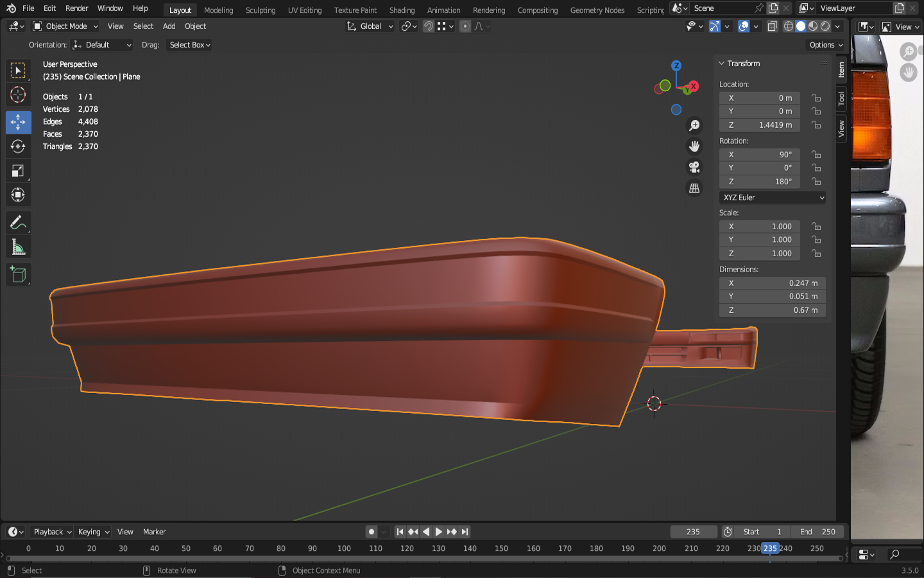The width and height of the screenshot is (924, 578).
Task: Switch to the Modeling workspace tab
Action: [219, 10]
